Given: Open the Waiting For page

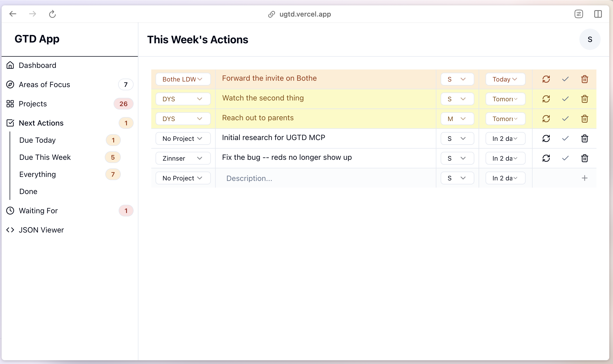Looking at the screenshot, I should (x=38, y=211).
